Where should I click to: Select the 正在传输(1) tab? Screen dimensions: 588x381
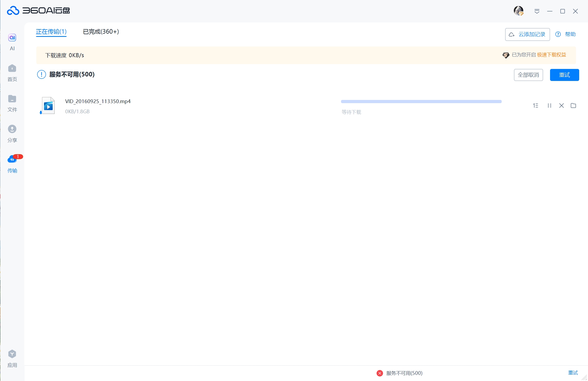click(51, 32)
